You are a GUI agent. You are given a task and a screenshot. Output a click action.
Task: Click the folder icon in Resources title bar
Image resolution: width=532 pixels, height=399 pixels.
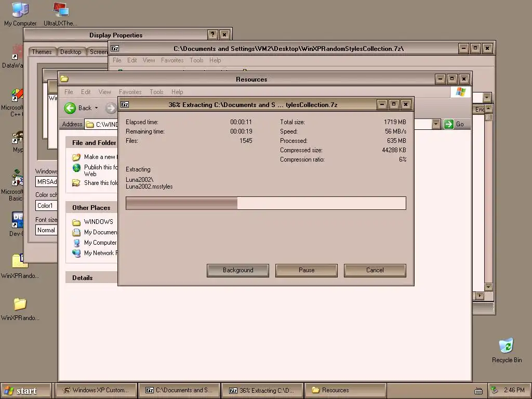(64, 79)
